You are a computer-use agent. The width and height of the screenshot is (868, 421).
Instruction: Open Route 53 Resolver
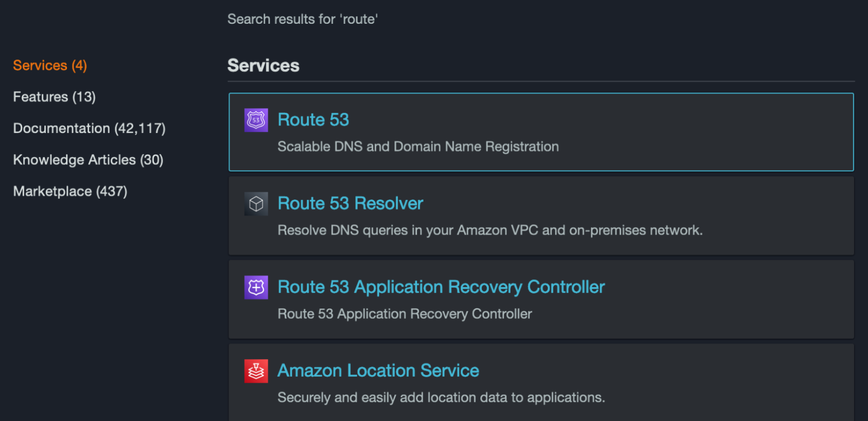350,203
